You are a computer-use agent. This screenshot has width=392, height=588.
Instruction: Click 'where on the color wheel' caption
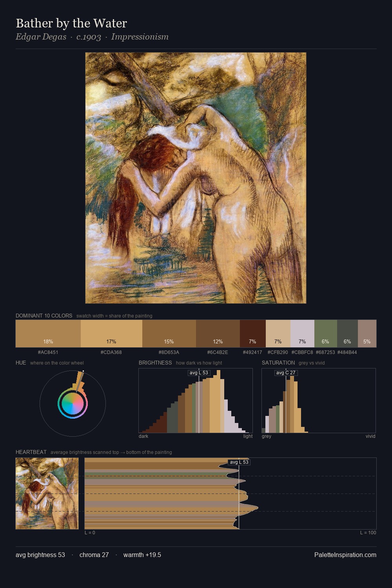[x=57, y=363]
